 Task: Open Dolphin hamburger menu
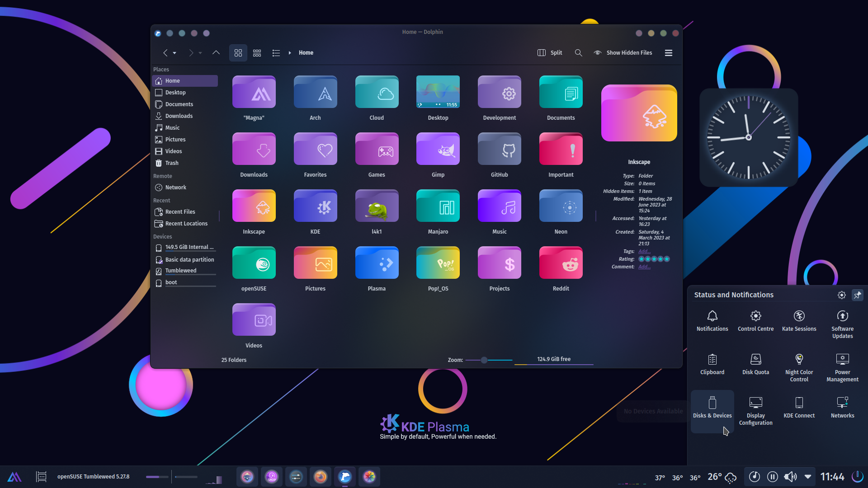669,53
